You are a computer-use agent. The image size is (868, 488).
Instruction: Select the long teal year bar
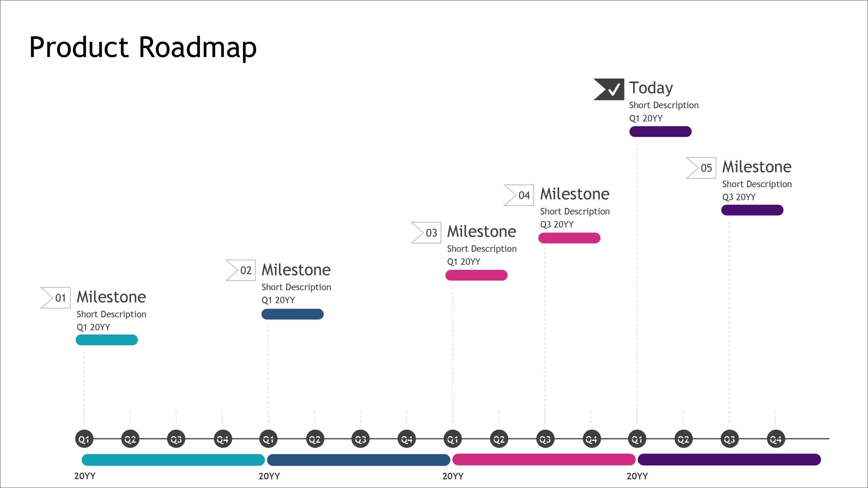pos(173,460)
